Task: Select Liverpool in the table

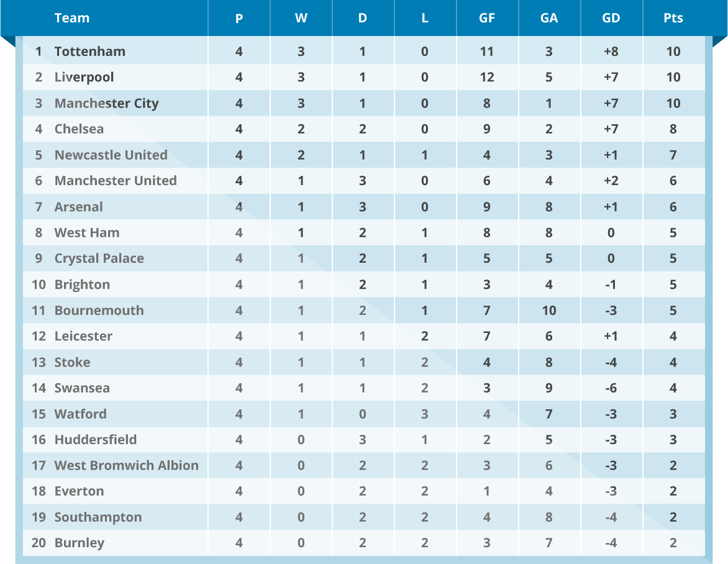Action: [x=84, y=78]
